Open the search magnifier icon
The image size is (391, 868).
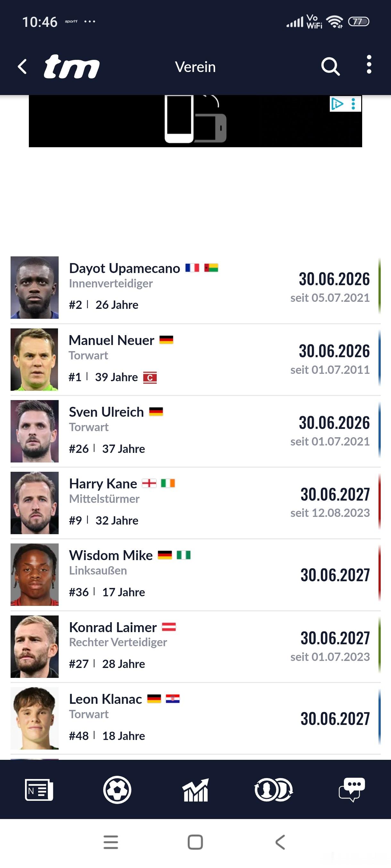tap(330, 66)
